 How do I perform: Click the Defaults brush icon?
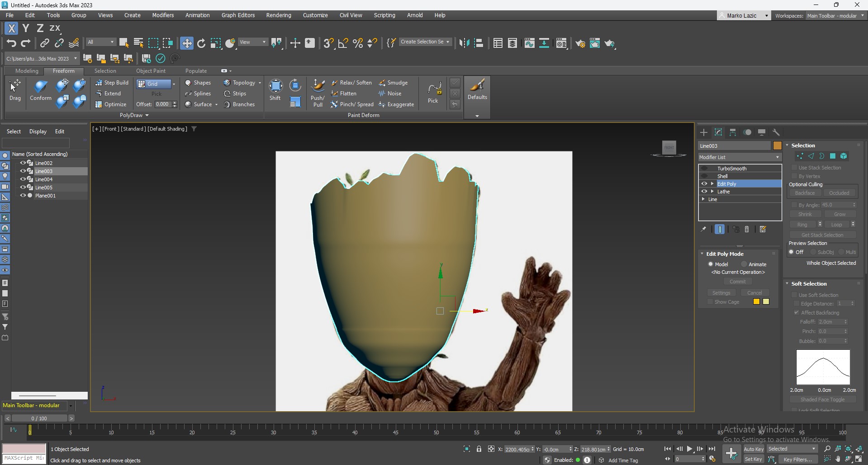(x=477, y=89)
